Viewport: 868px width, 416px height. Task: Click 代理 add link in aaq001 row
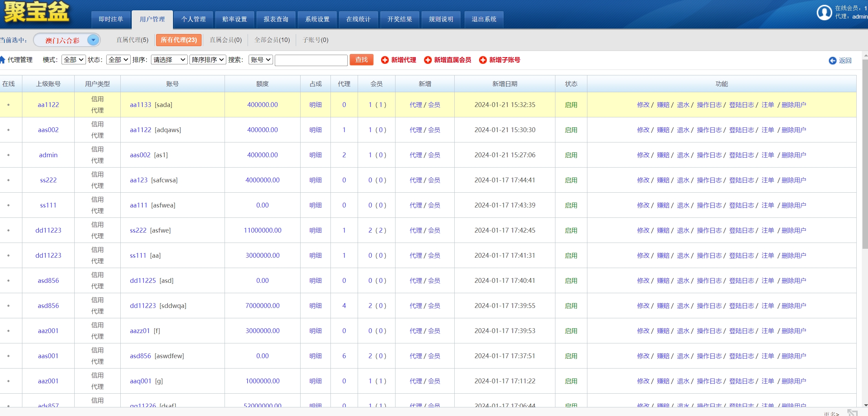click(x=415, y=381)
